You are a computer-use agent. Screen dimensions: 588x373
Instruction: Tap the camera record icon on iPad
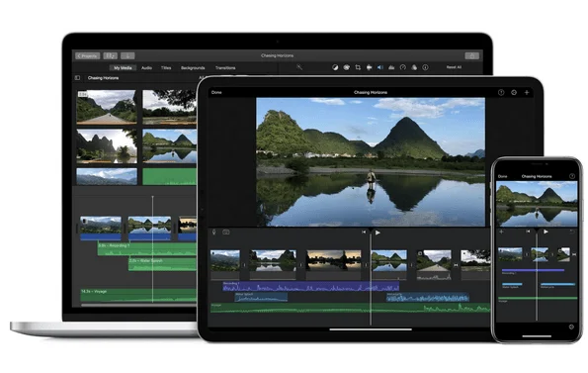226,233
